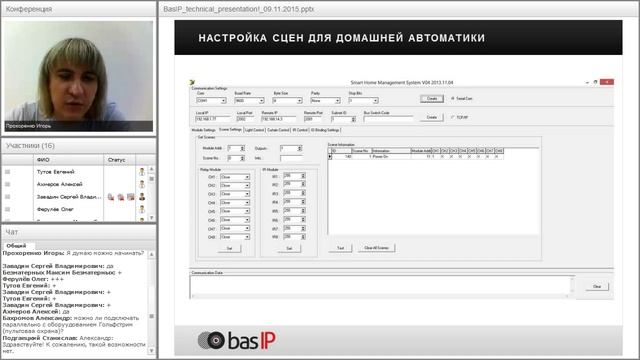Screen dimensions: 640x360
Task: Open the Baud Rate dropdown
Action: [x=261, y=100]
